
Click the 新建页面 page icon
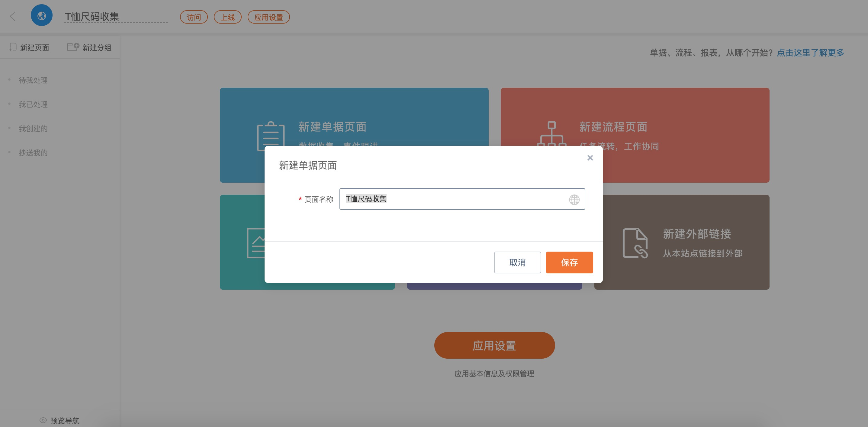tap(13, 47)
